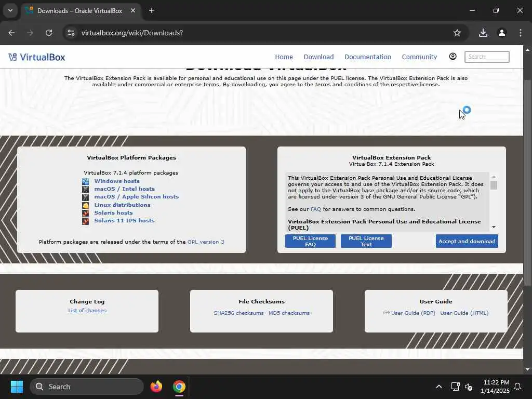
Task: Open Chrome three-dot menu
Action: click(x=521, y=33)
